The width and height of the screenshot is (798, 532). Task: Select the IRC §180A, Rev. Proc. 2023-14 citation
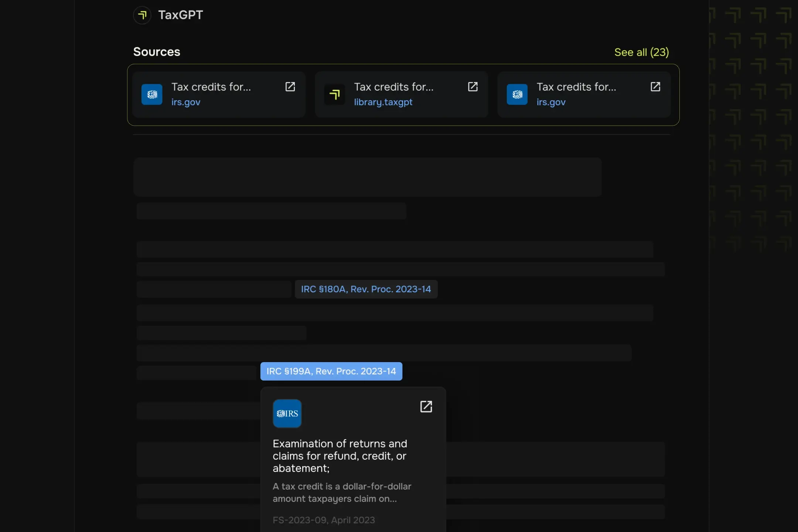pyautogui.click(x=366, y=289)
